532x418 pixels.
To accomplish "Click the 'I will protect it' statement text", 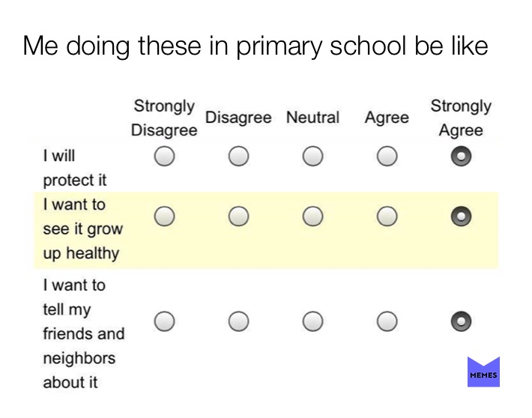I will [75, 168].
